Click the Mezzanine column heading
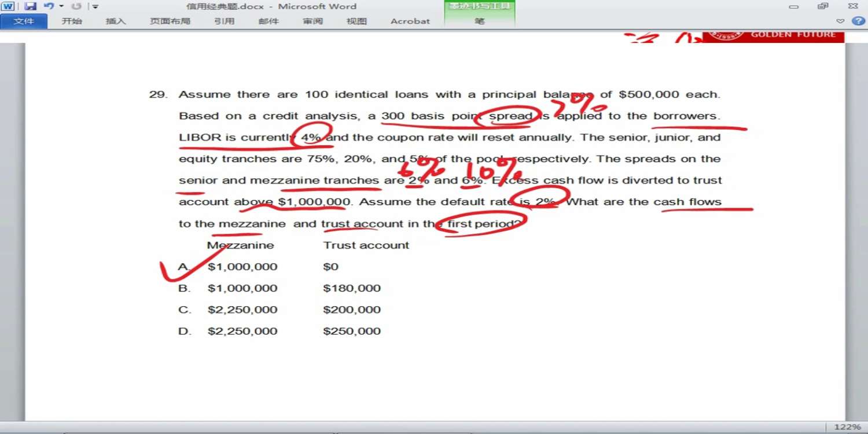Screen dimensions: 868x434 pos(241,245)
